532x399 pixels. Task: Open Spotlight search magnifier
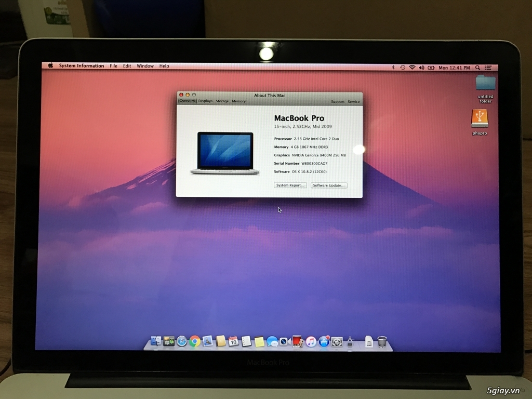coord(477,68)
